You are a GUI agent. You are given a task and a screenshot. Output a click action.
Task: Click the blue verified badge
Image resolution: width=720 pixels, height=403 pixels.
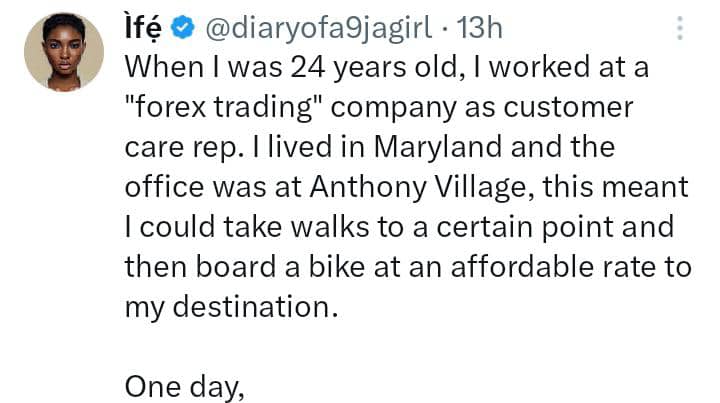tap(184, 31)
